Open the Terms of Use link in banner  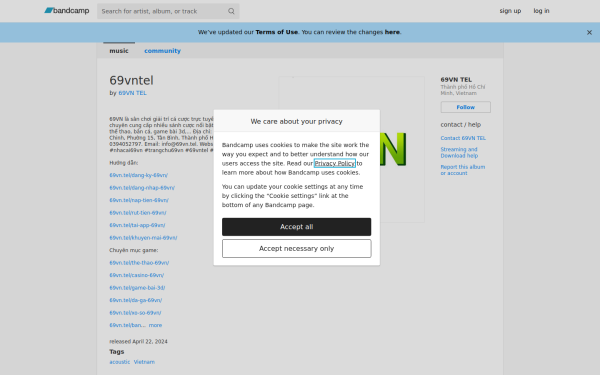[x=277, y=32]
